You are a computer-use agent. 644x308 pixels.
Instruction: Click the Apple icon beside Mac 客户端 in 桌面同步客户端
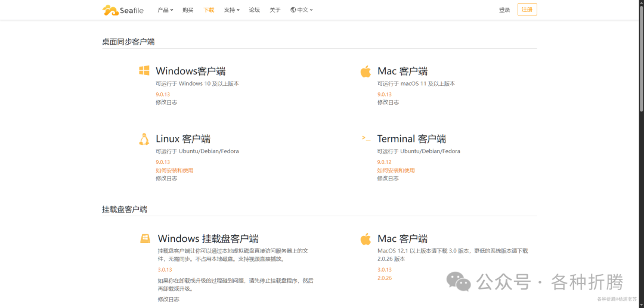pos(366,71)
